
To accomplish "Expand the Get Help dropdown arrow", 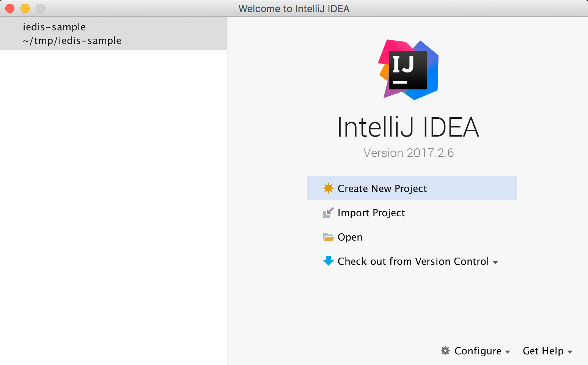I will point(569,352).
